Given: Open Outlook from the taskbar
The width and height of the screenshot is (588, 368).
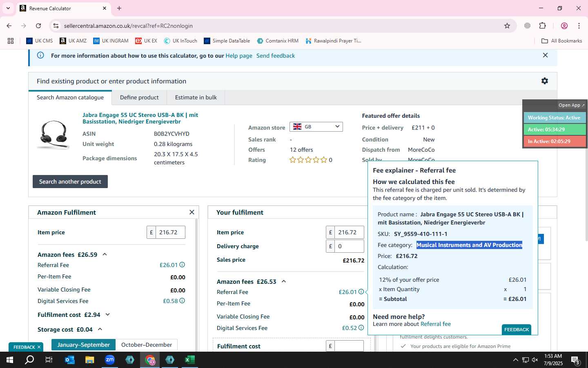Looking at the screenshot, I should click(x=70, y=360).
